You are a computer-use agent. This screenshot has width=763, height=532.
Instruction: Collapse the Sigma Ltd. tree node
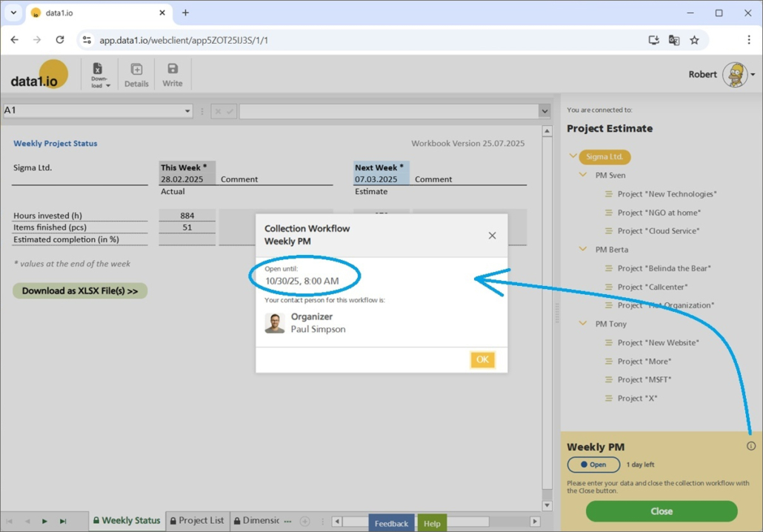click(x=573, y=156)
